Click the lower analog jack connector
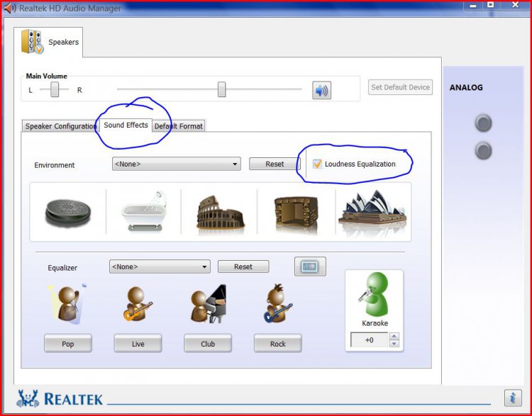Image resolution: width=532 pixels, height=416 pixels. tap(483, 150)
